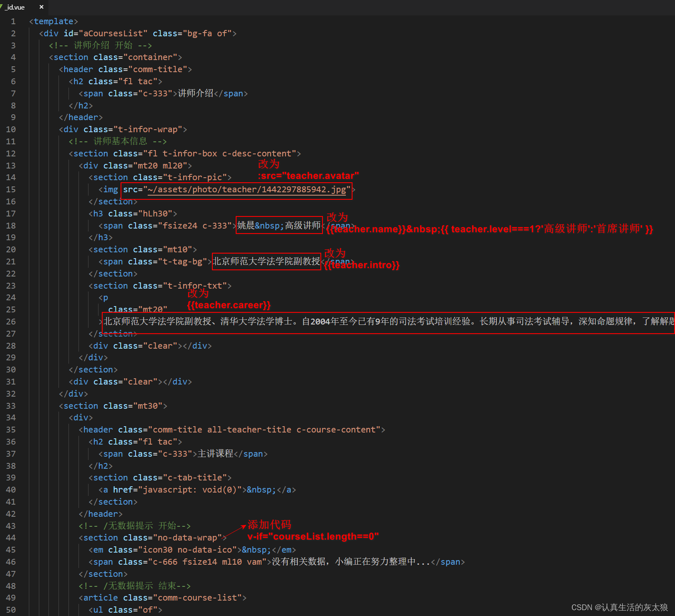
Task: Click the closing header tag on line 42
Action: click(101, 514)
